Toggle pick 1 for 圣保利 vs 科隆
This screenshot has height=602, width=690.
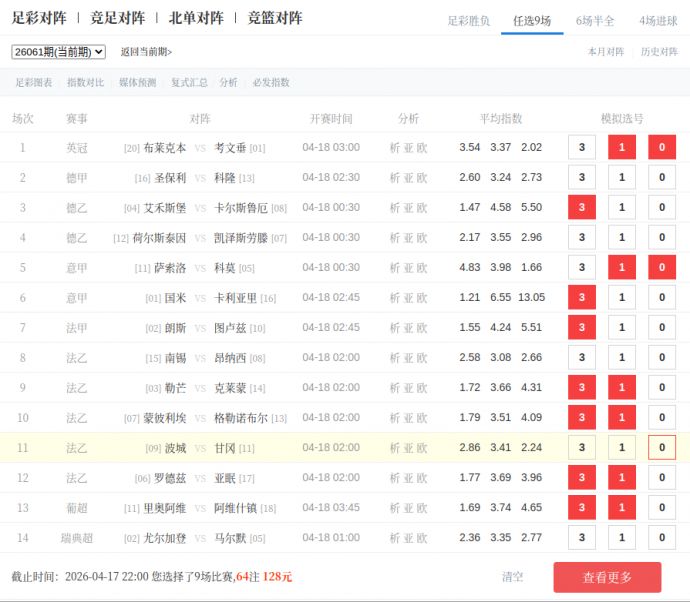621,178
